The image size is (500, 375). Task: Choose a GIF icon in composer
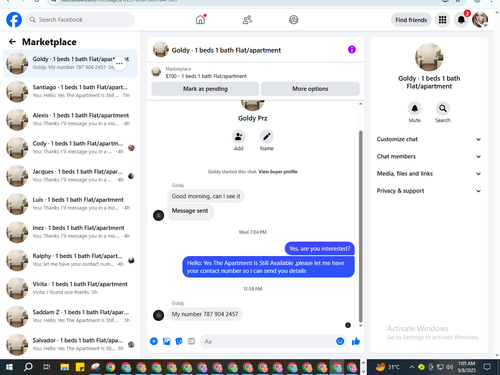tap(191, 341)
